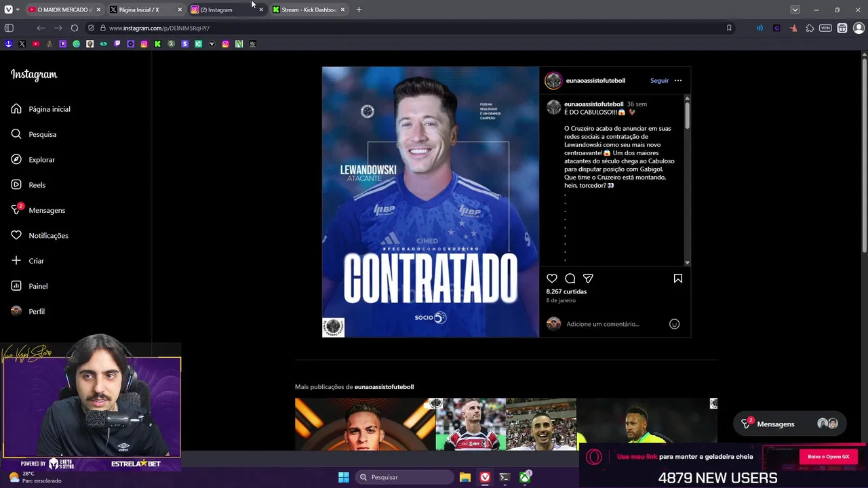
Task: Open Painel dashboard in sidebar
Action: [30, 286]
